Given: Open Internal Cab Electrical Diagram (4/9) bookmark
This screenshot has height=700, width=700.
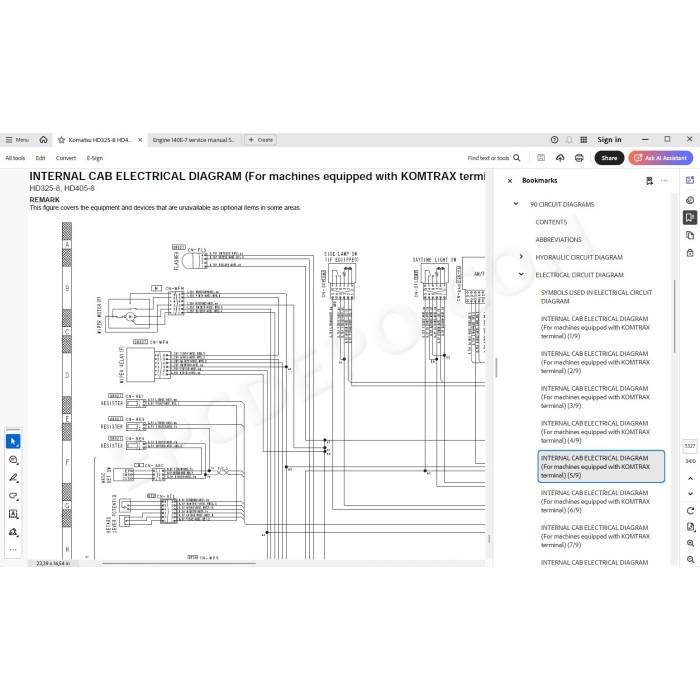Looking at the screenshot, I should (595, 432).
